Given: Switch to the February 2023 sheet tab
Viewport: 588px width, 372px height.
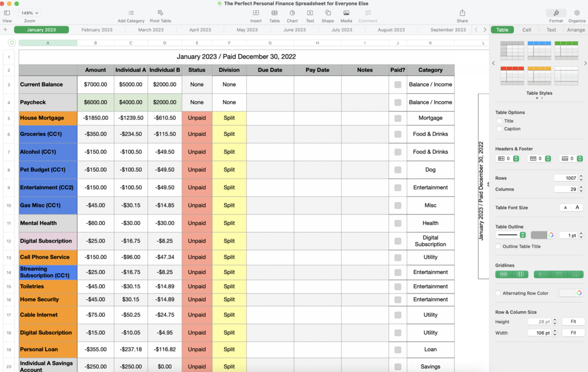Looking at the screenshot, I should coord(97,30).
